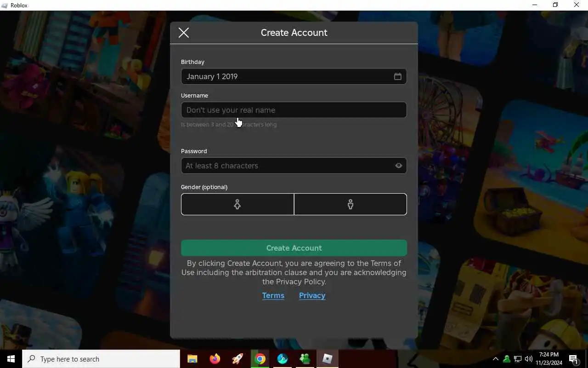Open the Privacy link

312,296
